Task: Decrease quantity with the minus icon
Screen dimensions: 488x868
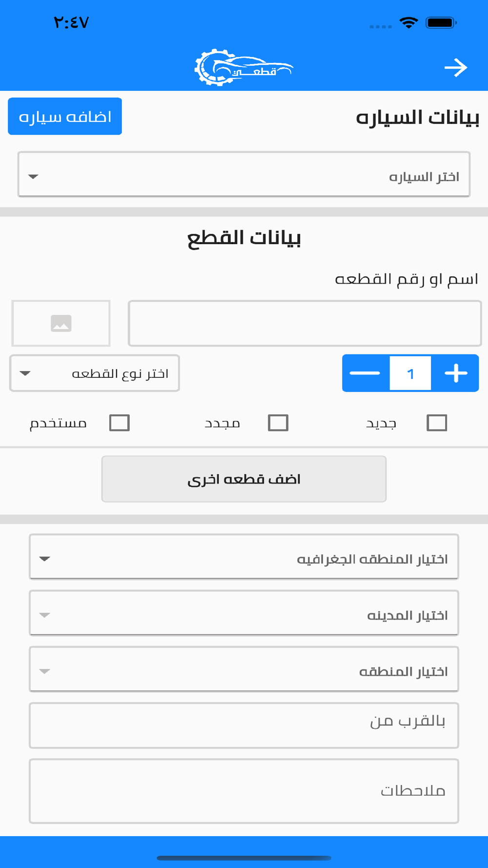Action: (x=365, y=373)
